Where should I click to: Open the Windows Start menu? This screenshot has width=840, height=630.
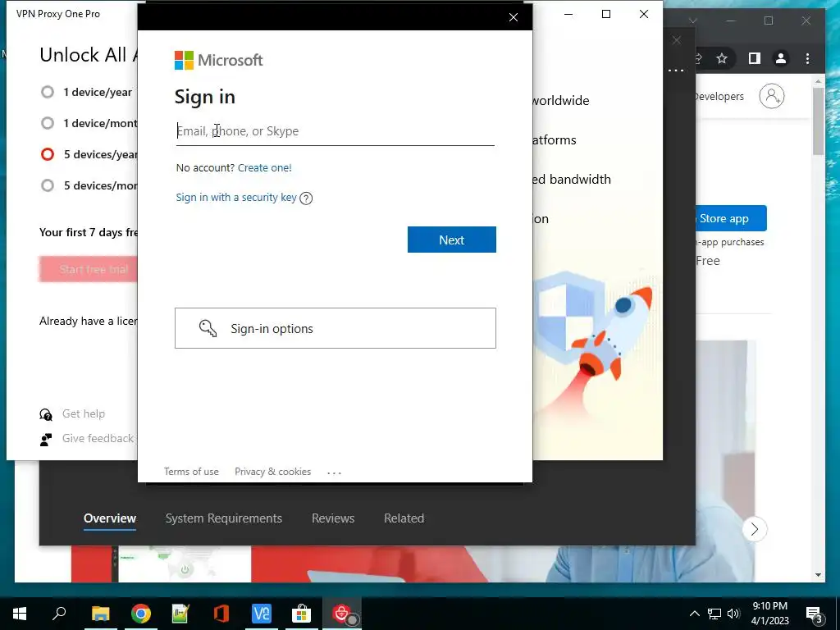[x=20, y=614]
